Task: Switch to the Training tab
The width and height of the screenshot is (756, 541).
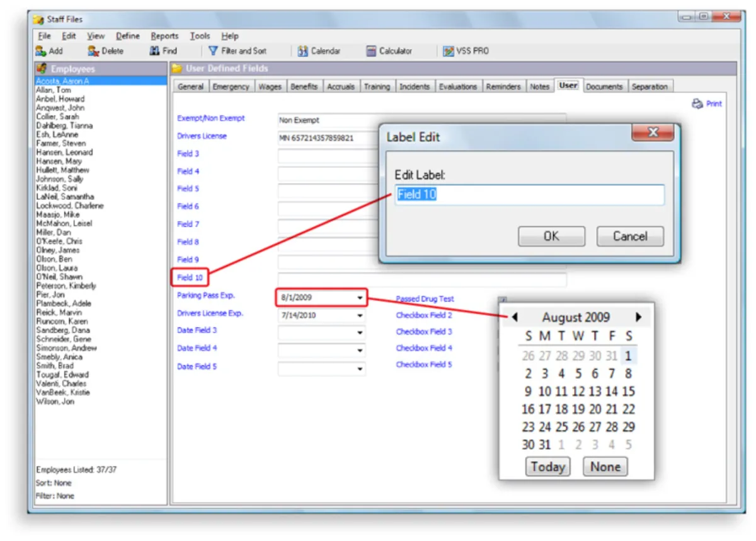Action: coord(377,87)
